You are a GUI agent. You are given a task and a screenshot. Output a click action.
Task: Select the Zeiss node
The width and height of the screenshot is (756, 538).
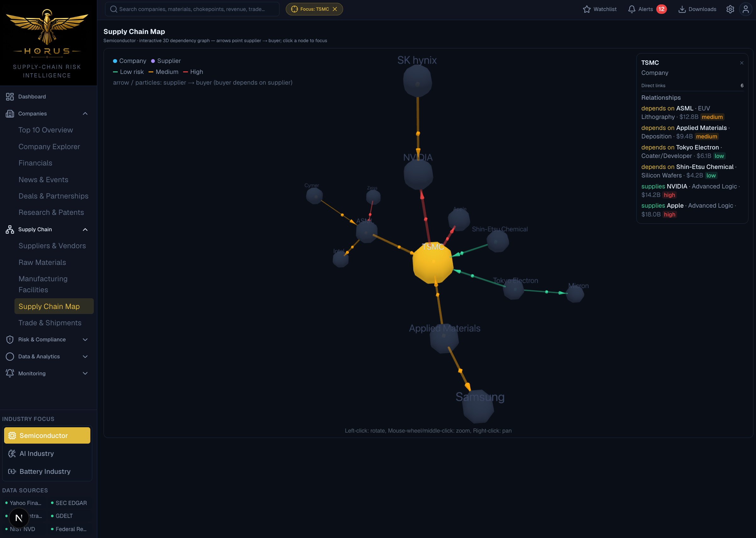point(373,197)
